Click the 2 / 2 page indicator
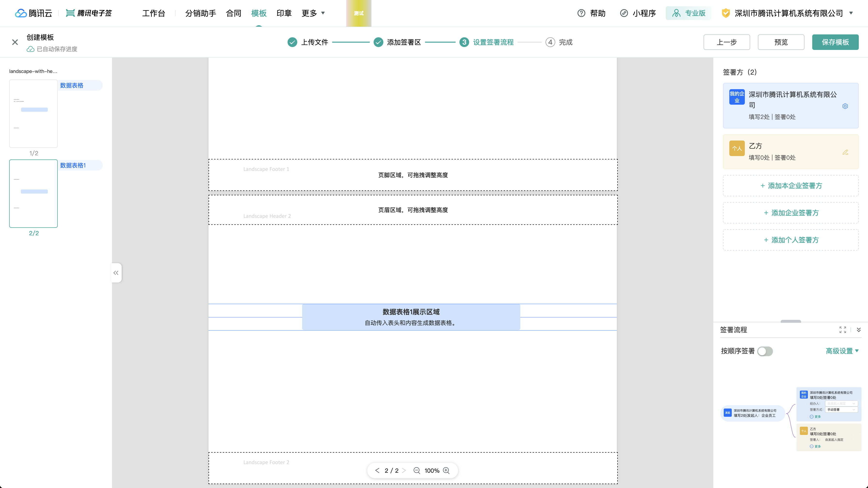The width and height of the screenshot is (868, 488). pyautogui.click(x=392, y=471)
